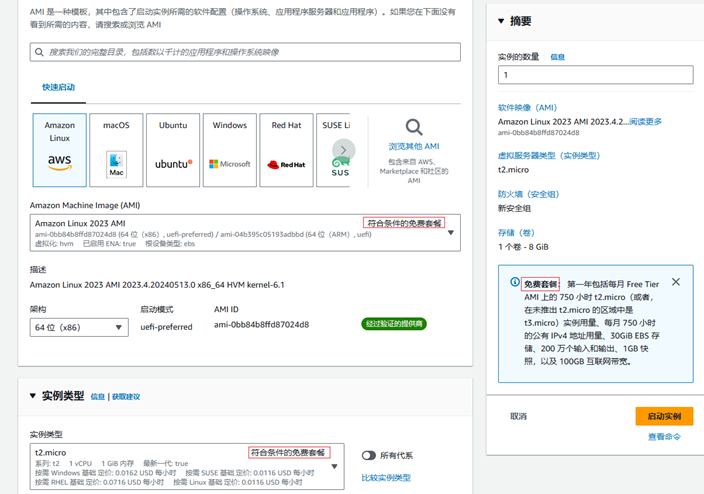Click the 符合条件的免费套餐 label in the AMI box

pos(404,223)
